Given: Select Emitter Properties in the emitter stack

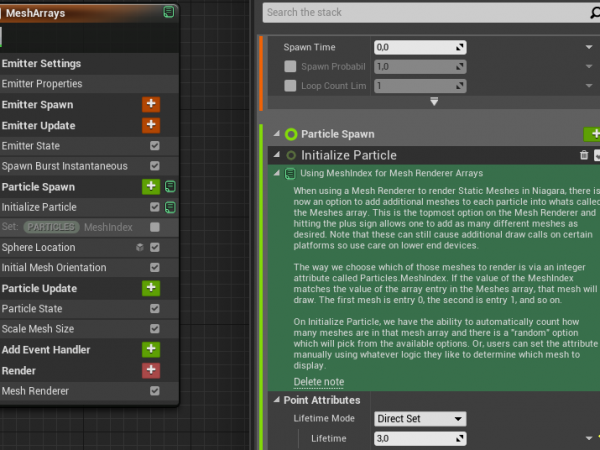Looking at the screenshot, I should click(x=42, y=84).
